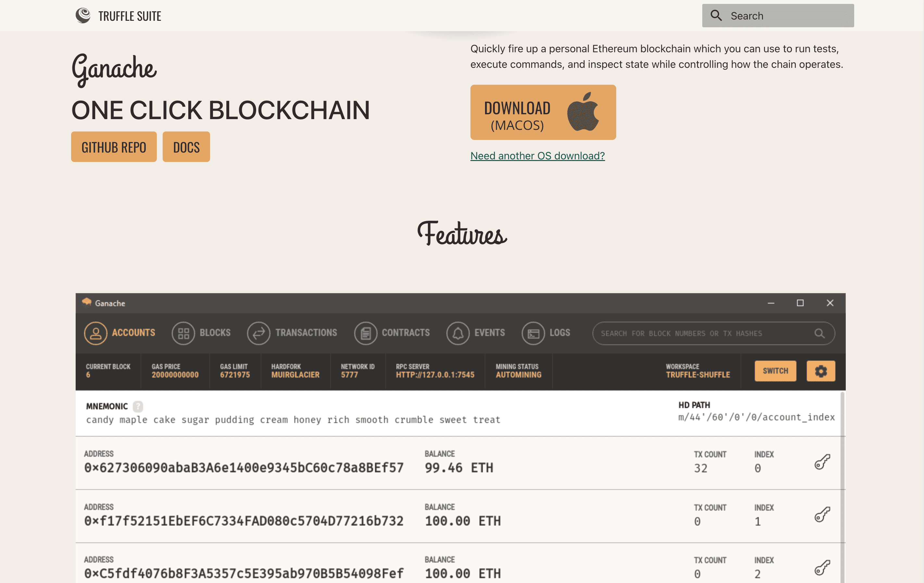This screenshot has width=924, height=583.
Task: Click the Blocks grid icon
Action: click(x=183, y=333)
